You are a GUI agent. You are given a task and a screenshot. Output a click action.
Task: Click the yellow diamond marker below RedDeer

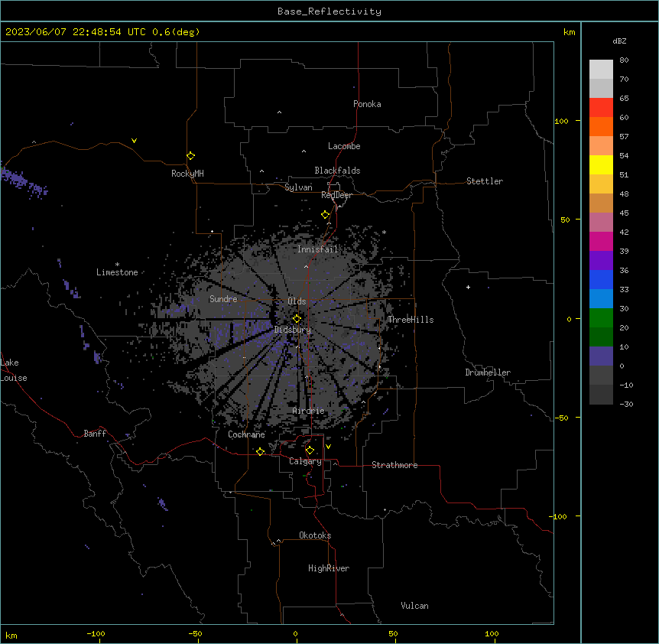tap(326, 215)
